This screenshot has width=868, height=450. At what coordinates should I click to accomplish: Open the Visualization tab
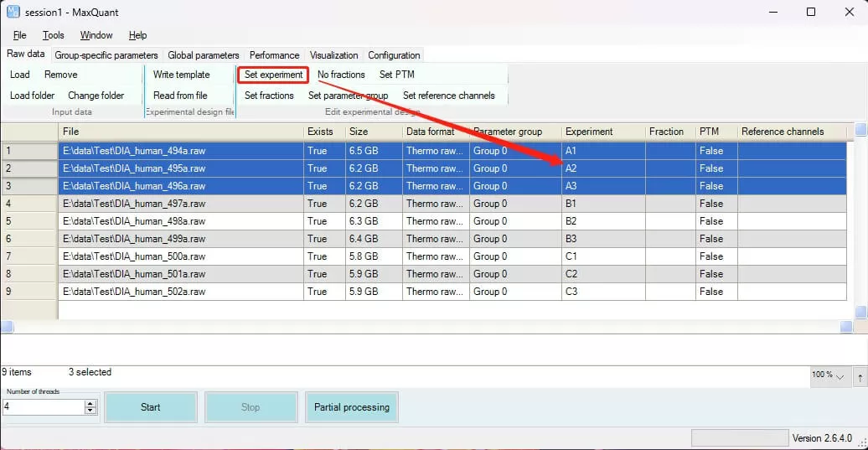[x=333, y=55]
